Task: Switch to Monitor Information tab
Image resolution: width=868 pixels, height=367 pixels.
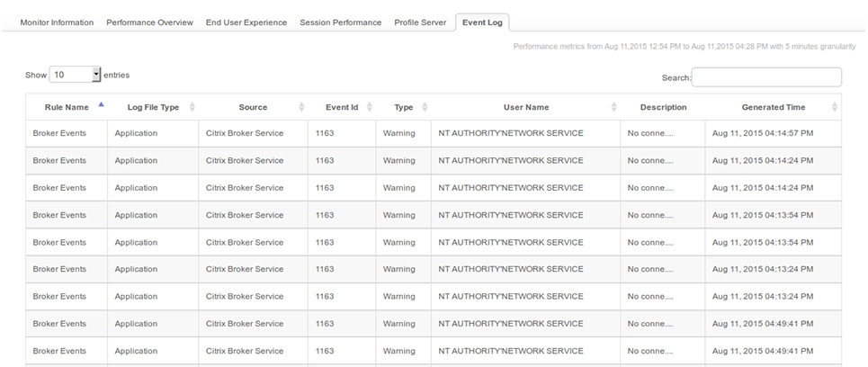Action: [x=57, y=22]
